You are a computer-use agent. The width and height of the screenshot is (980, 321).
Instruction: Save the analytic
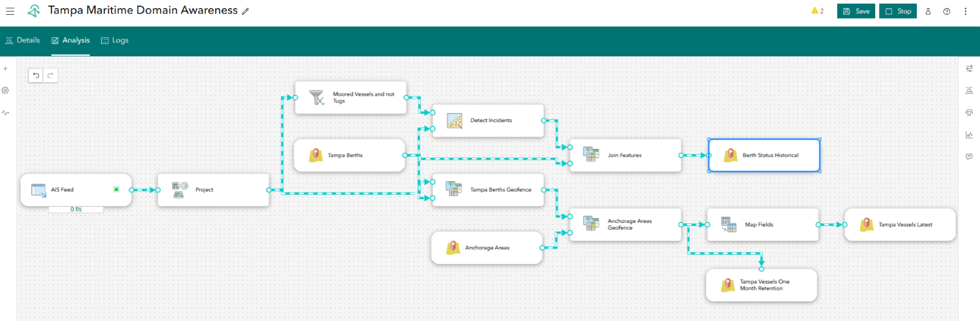click(856, 11)
